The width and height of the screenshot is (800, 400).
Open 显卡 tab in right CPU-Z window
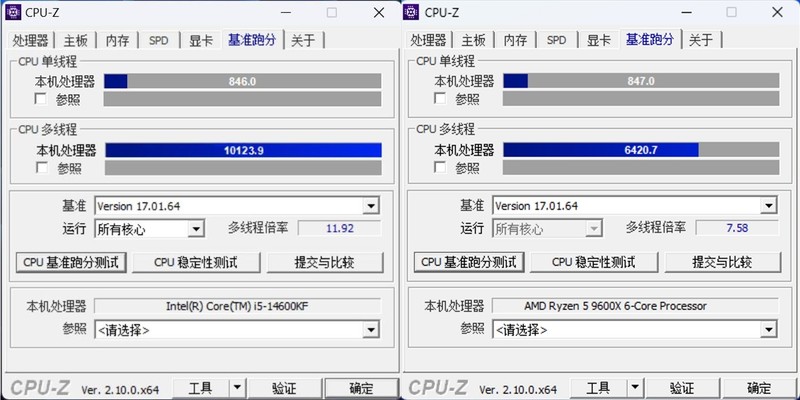click(x=598, y=40)
